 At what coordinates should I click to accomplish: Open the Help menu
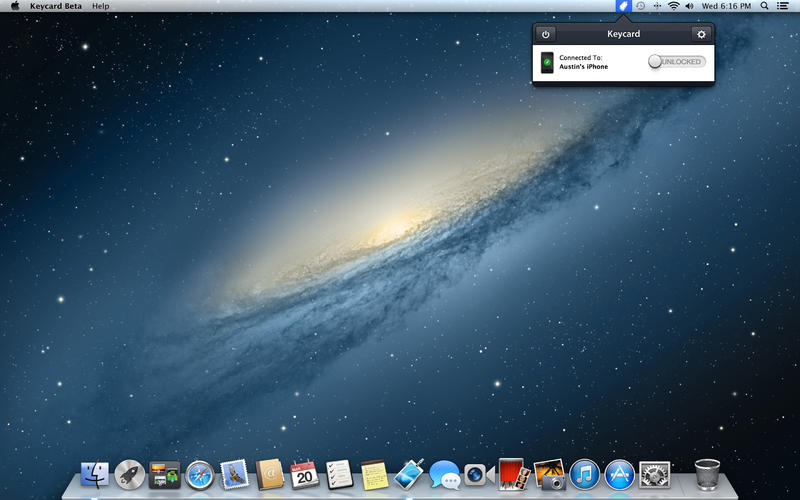pos(101,6)
